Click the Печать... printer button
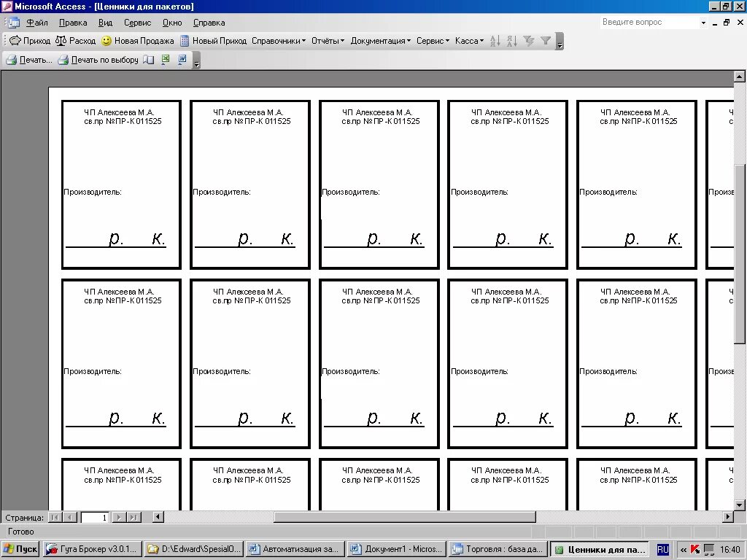The image size is (747, 560). (x=29, y=60)
